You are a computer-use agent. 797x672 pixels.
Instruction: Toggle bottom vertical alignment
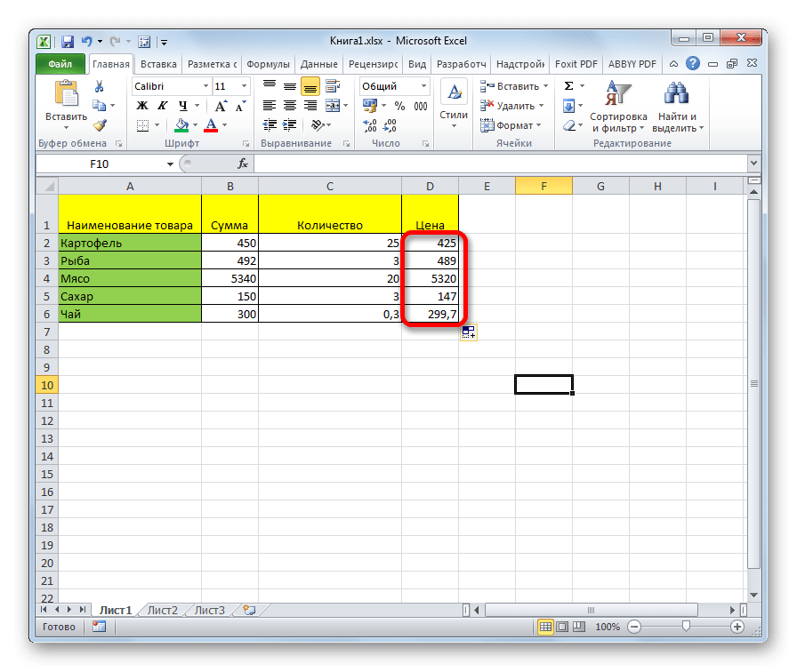pyautogui.click(x=310, y=86)
